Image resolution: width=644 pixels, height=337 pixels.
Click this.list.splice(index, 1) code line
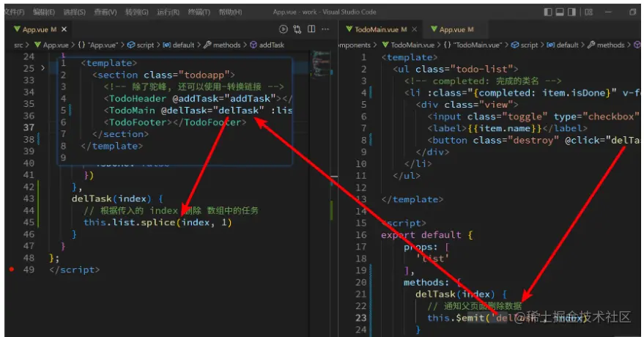coord(158,223)
